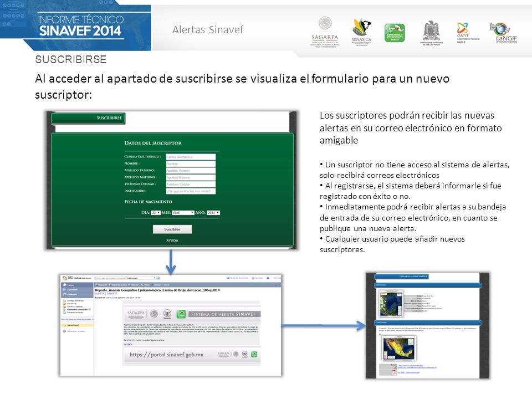
Task: Click the Bandeja de entrada folder icon
Action: pos(64,300)
